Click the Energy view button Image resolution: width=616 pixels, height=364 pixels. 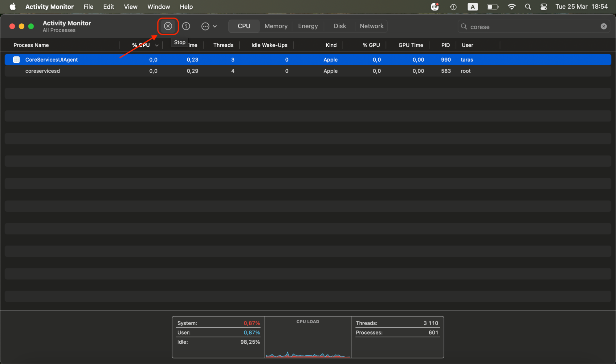point(308,26)
